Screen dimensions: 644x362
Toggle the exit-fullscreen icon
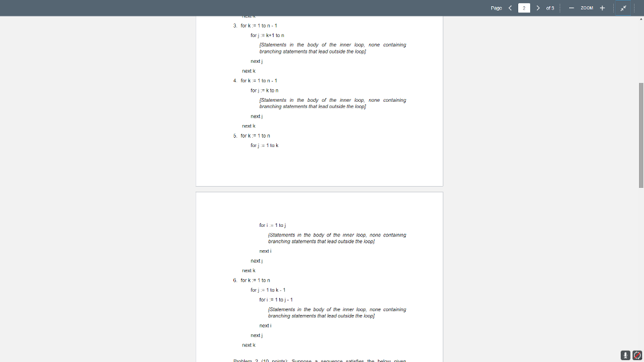pyautogui.click(x=623, y=8)
